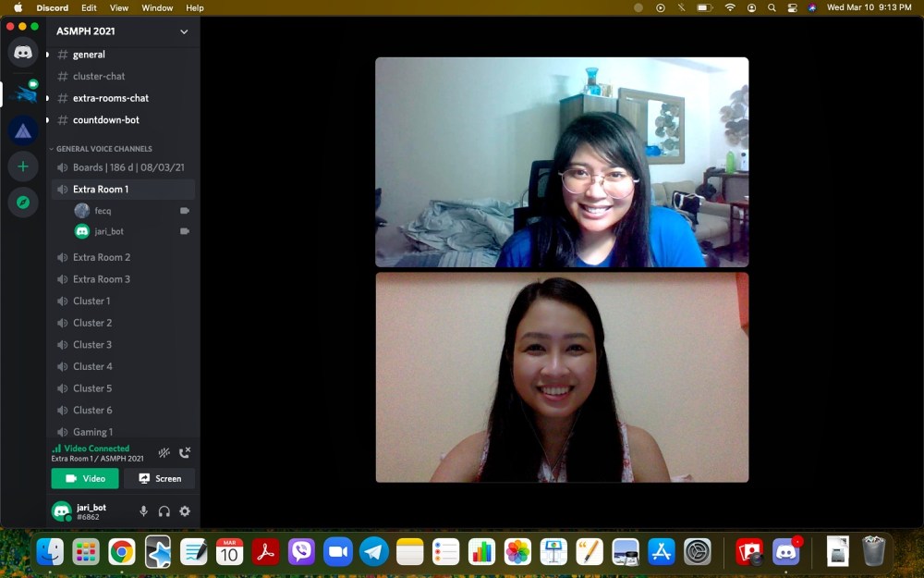This screenshot has width=924, height=578.
Task: Select the top participant video tile
Action: tap(562, 162)
